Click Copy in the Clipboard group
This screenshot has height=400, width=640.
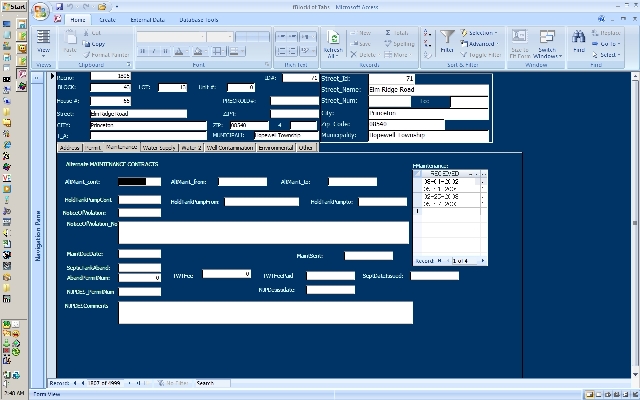pyautogui.click(x=97, y=44)
